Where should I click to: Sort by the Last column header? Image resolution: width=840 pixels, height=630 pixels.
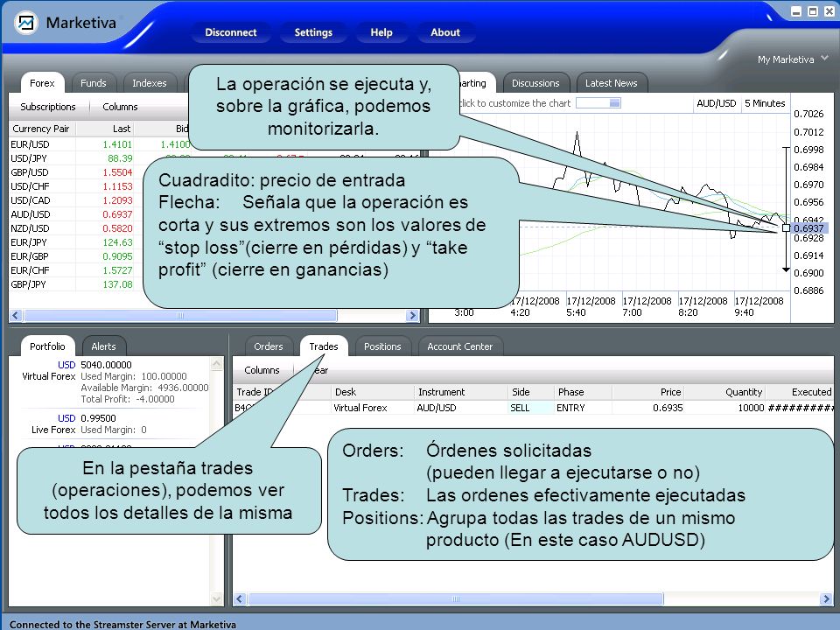[106, 129]
